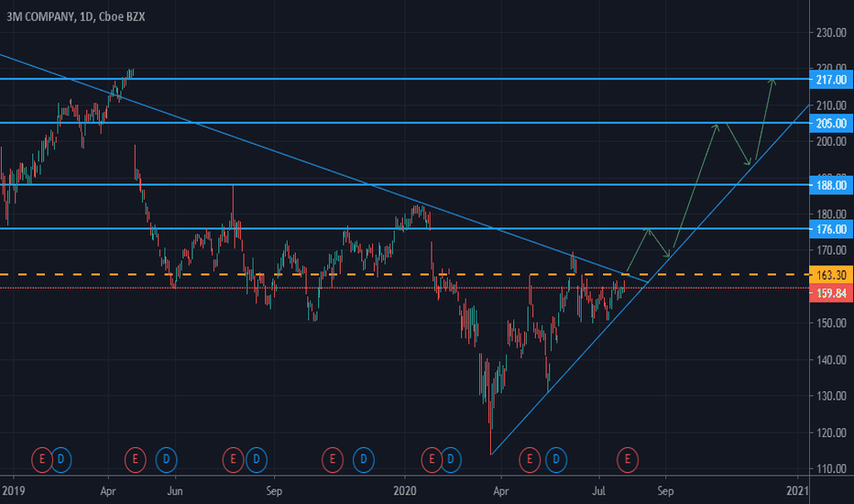Viewport: 854px width, 504px height.
Task: Select the 217.00 price label
Action: [x=831, y=80]
